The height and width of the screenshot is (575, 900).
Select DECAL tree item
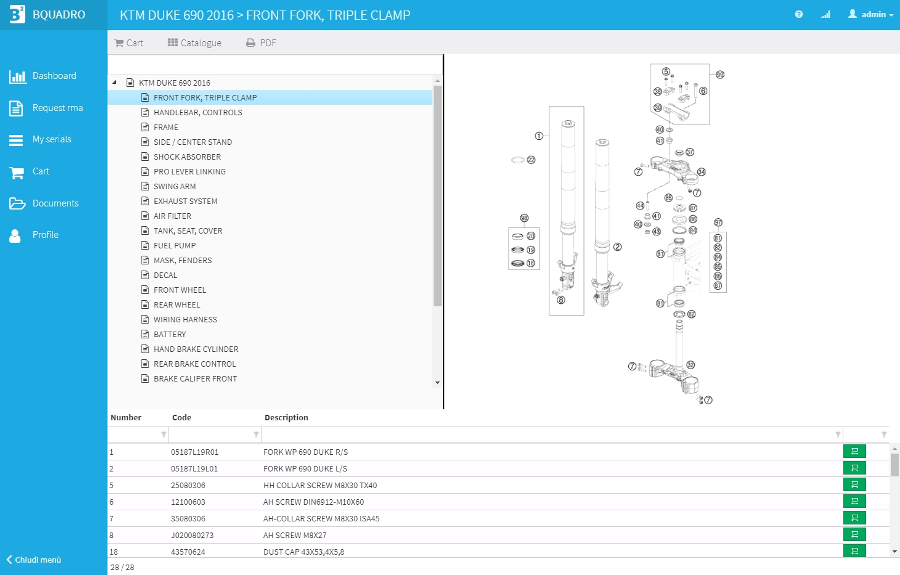(165, 275)
